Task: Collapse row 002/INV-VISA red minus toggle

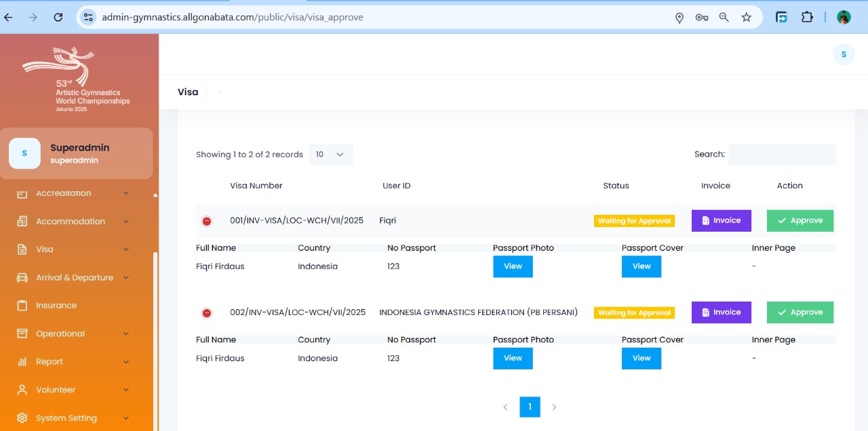Action: (x=207, y=313)
